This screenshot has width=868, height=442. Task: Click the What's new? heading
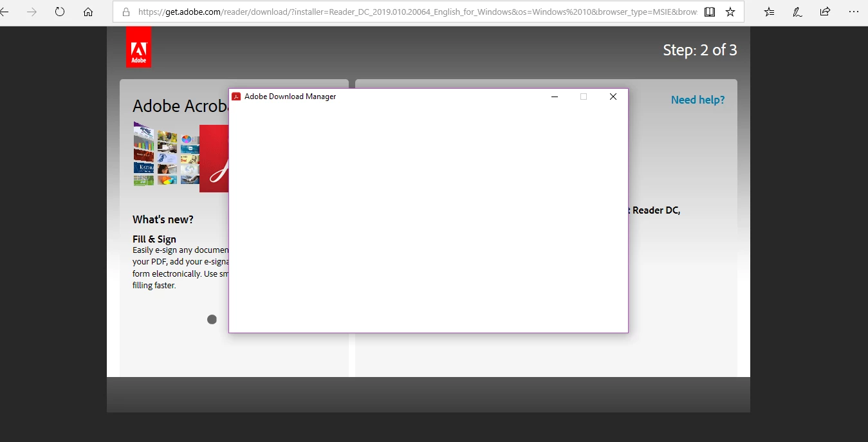163,219
